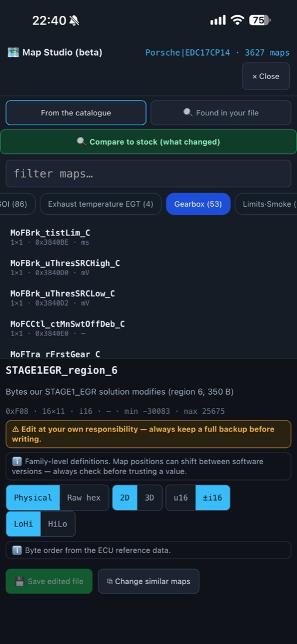Click the magnifier icon in Compare to stock

pyautogui.click(x=81, y=142)
